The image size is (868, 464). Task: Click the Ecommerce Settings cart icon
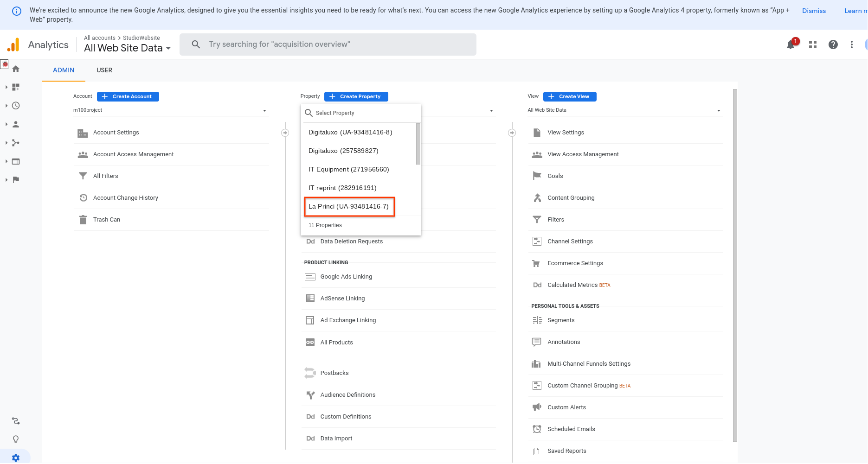click(x=536, y=263)
